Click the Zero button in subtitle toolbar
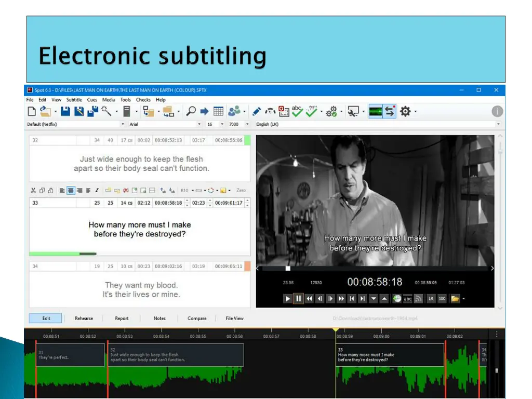 [241, 190]
